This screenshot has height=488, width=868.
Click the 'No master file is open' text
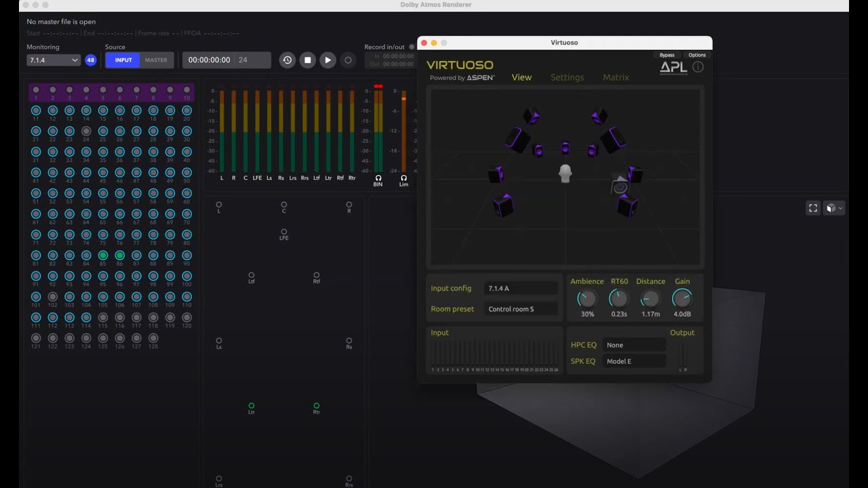pyautogui.click(x=61, y=22)
